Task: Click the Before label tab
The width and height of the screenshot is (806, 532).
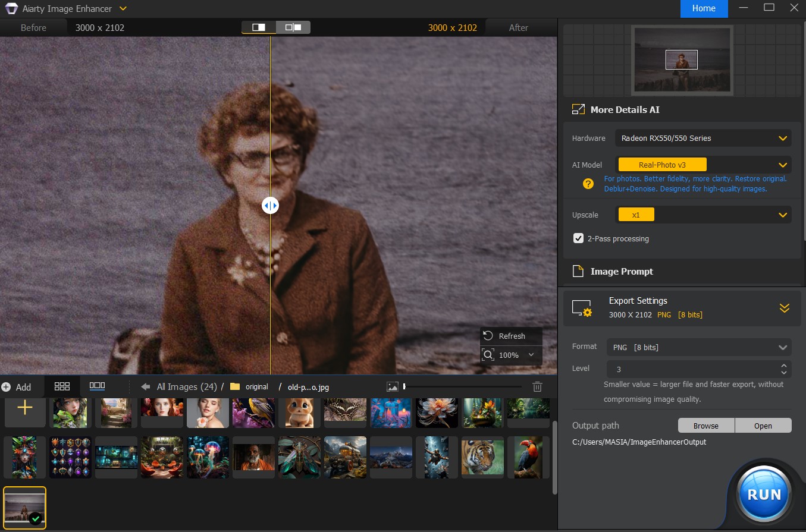Action: (33, 27)
